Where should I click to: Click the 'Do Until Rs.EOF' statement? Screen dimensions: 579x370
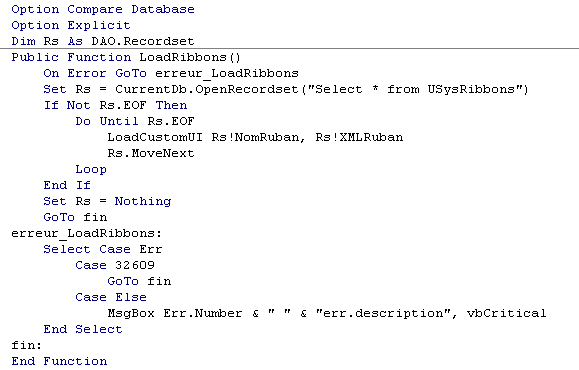[x=135, y=121]
